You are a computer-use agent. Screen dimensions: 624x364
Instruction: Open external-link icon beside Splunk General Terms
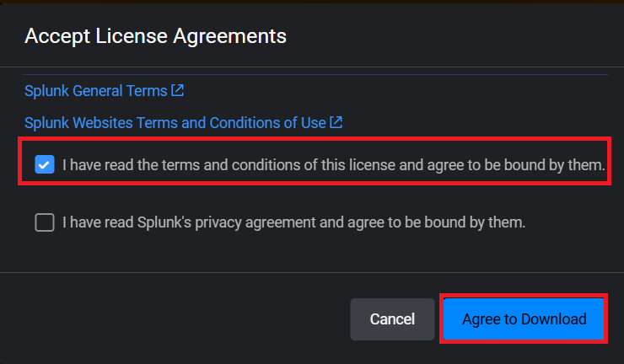(177, 90)
